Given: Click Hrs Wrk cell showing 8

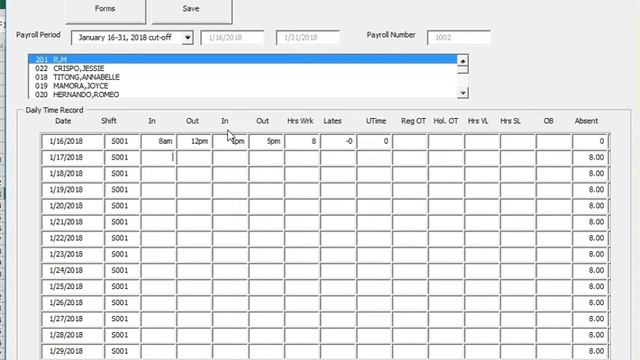Looking at the screenshot, I should click(302, 141).
